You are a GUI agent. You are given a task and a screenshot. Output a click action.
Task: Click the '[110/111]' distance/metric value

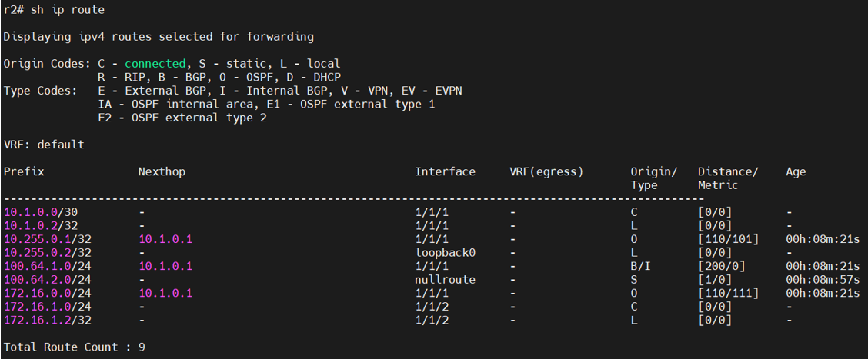pos(728,293)
